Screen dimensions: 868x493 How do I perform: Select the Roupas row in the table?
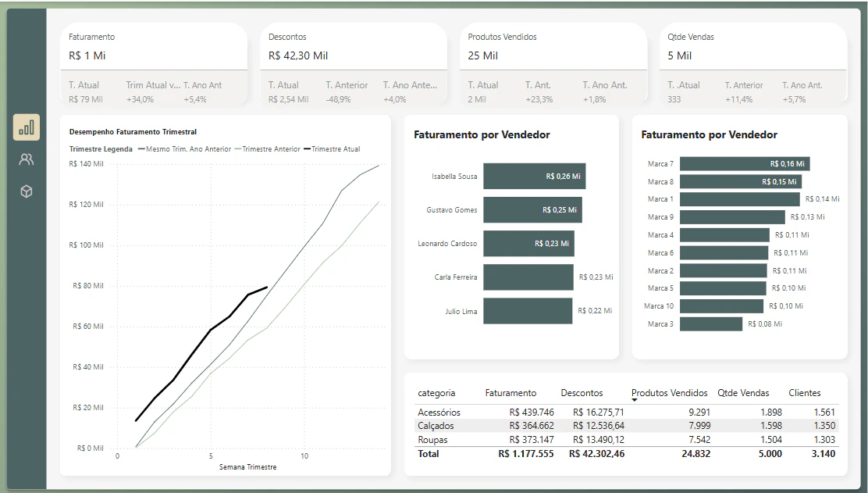(627, 439)
